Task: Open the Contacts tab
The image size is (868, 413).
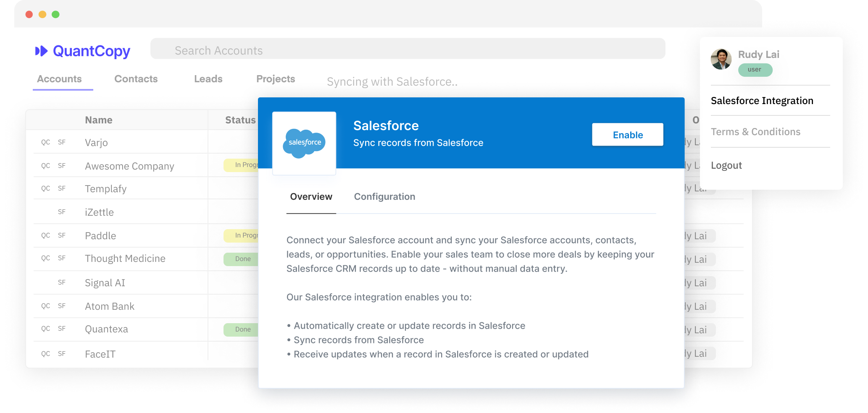Action: (x=136, y=79)
